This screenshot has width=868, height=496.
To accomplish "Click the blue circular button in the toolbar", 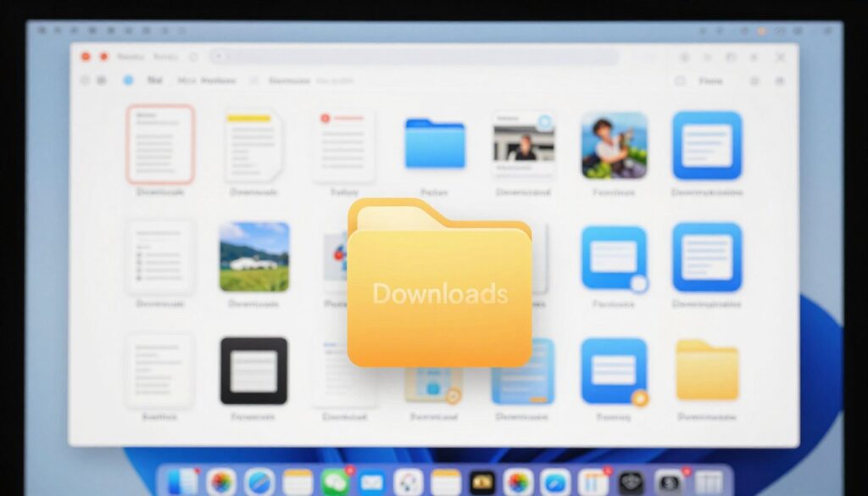I will [129, 81].
